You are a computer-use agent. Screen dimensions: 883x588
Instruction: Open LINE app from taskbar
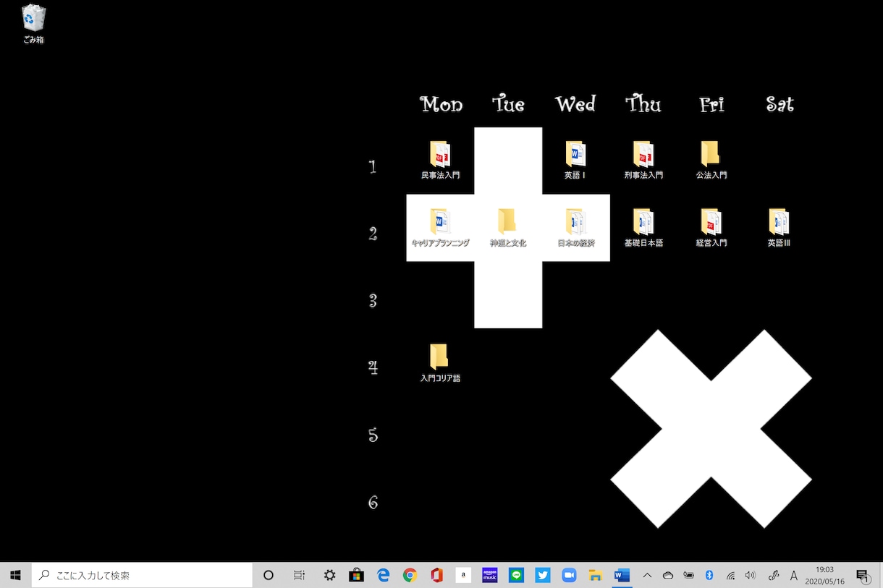516,575
